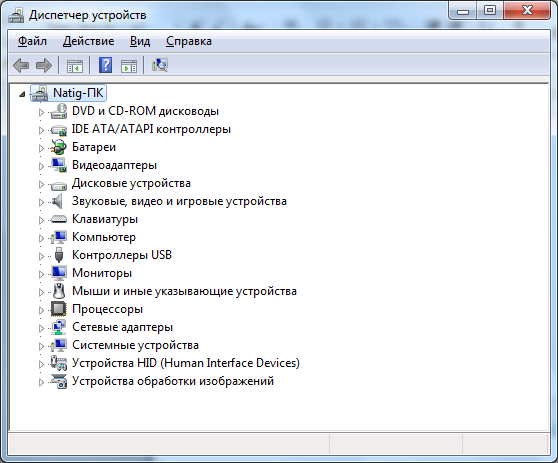
Task: Select Звуковые, видео и игровые устройства
Action: coord(179,201)
